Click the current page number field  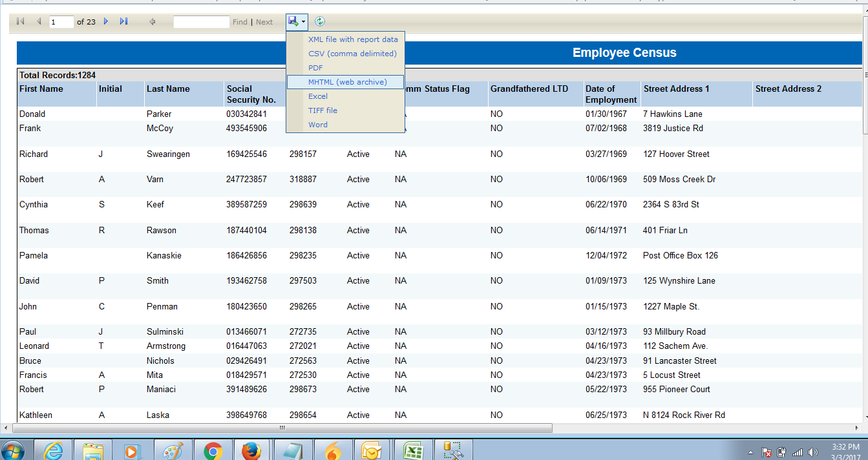(61, 22)
